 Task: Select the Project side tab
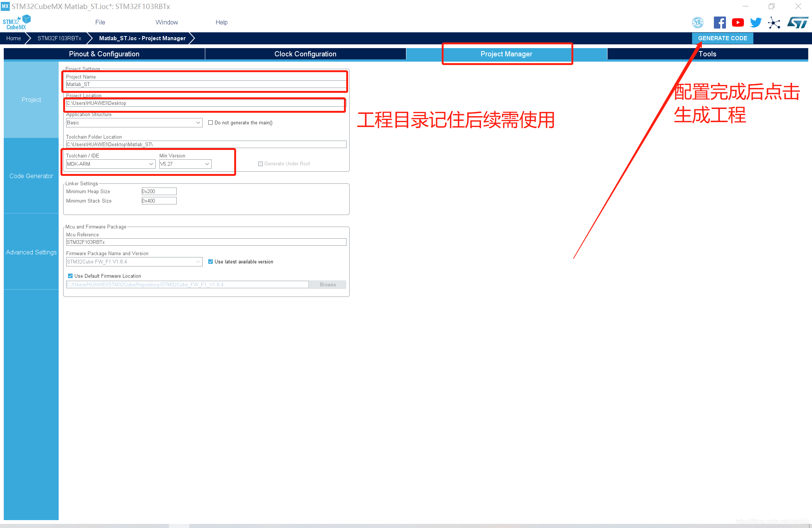click(x=31, y=100)
